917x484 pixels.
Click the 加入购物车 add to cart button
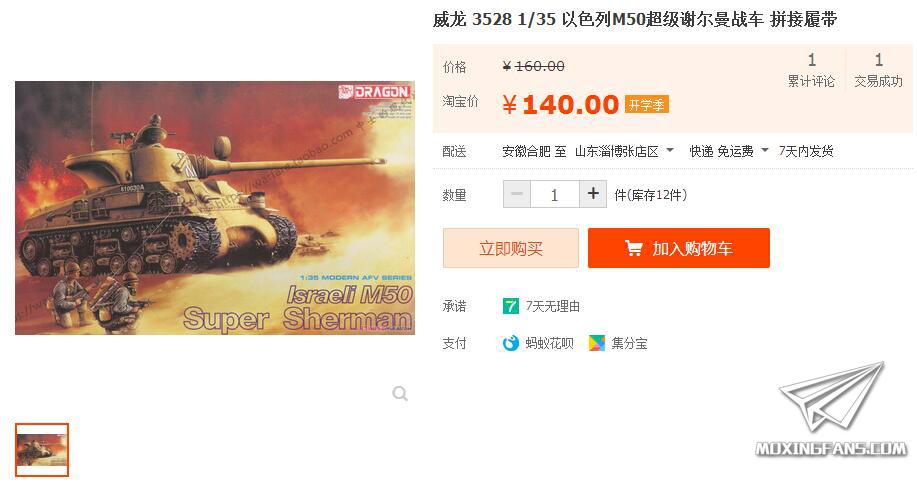tap(678, 248)
